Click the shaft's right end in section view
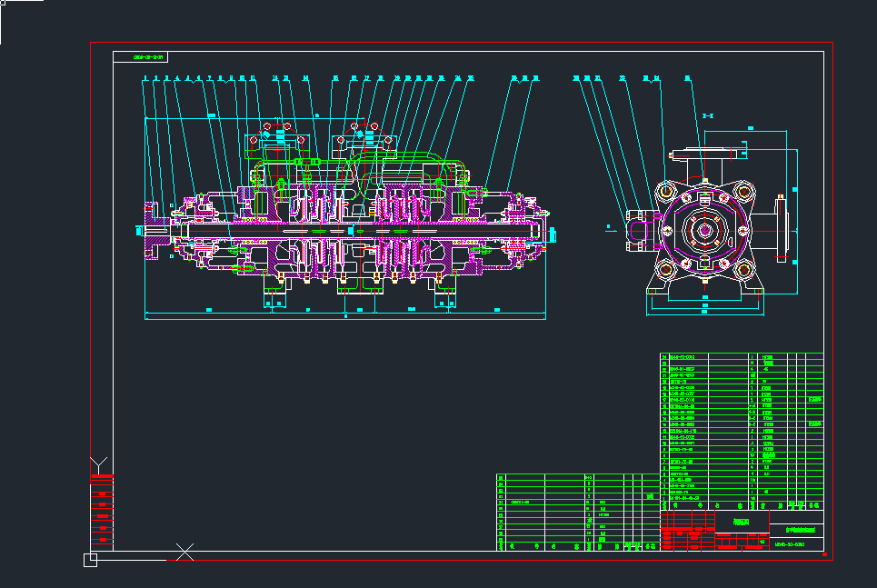Screen dimensions: 877x588 tap(548, 232)
